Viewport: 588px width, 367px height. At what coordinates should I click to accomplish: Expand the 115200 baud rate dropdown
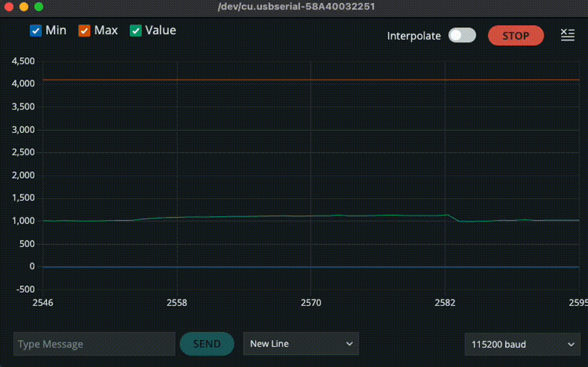(522, 345)
